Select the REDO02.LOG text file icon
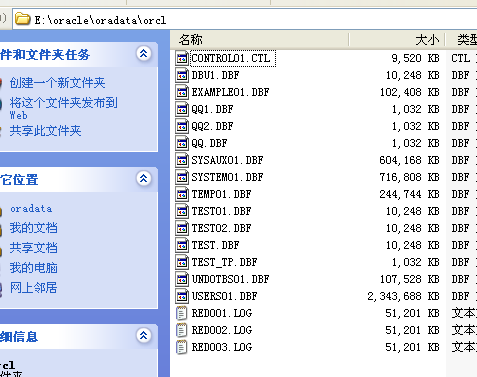This screenshot has height=377, width=477. pyautogui.click(x=182, y=330)
